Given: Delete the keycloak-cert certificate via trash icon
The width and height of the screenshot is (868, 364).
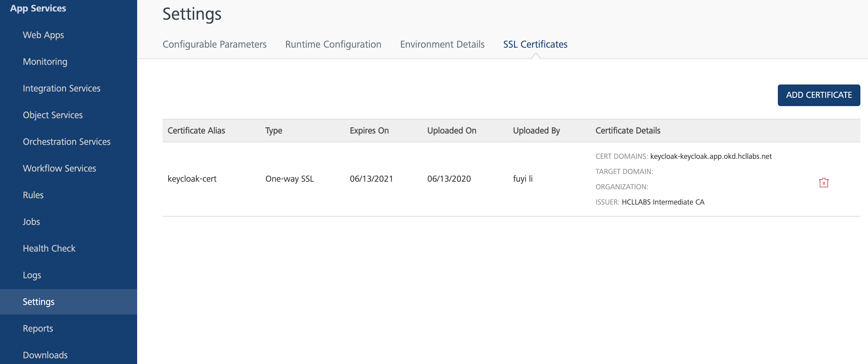Looking at the screenshot, I should [823, 183].
